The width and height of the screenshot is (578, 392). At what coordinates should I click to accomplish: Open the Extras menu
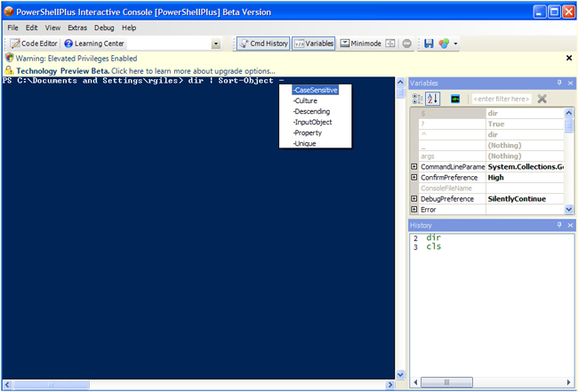tap(77, 28)
